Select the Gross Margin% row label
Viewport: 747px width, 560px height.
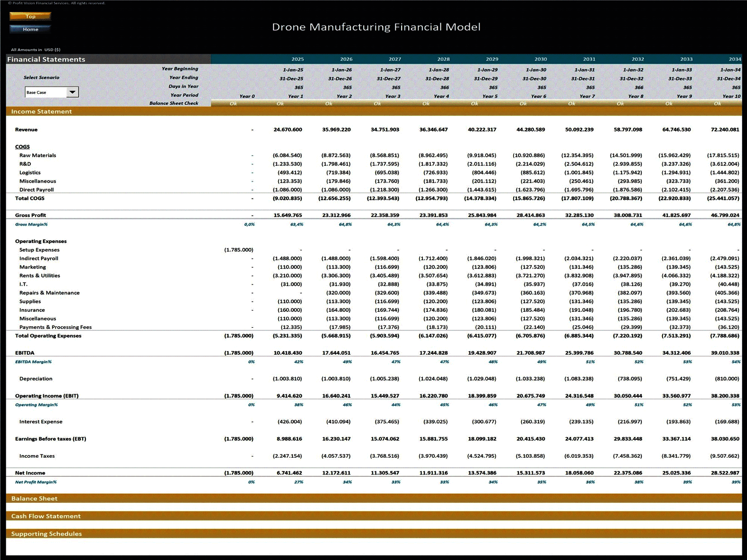click(x=31, y=224)
